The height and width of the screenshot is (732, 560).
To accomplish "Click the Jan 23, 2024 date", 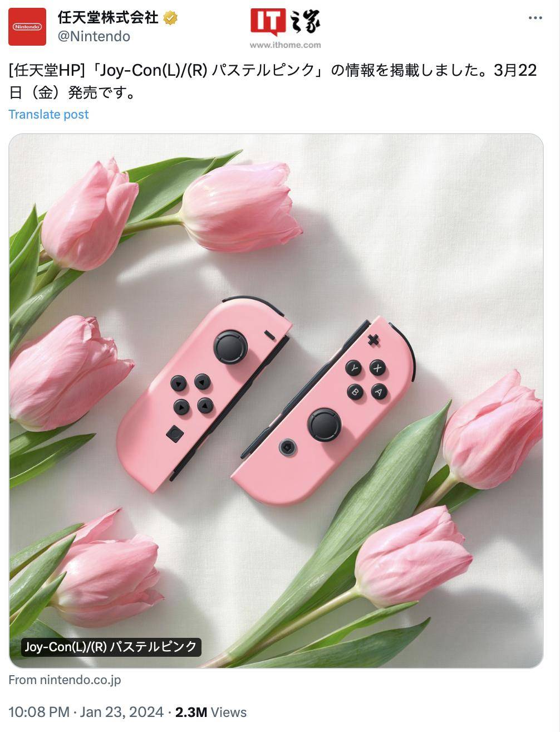I will [122, 712].
